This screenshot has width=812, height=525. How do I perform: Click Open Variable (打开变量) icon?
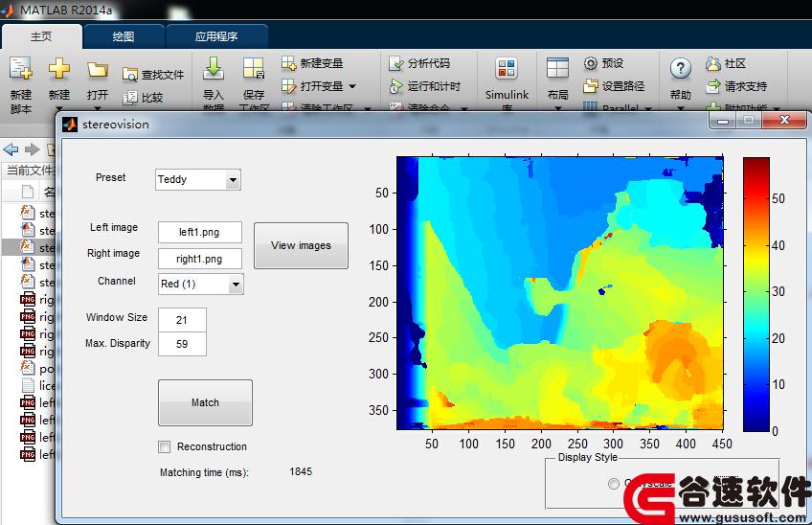tap(288, 86)
